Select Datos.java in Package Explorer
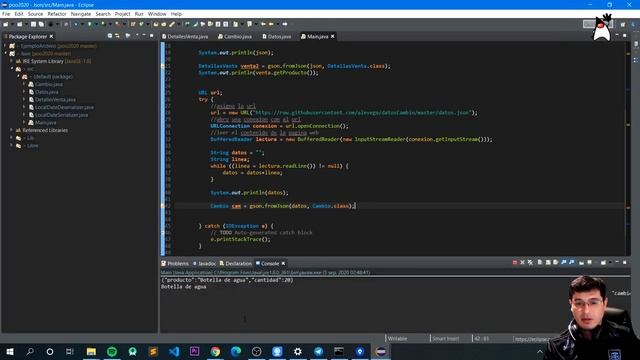This screenshot has height=360, width=640. coord(47,92)
